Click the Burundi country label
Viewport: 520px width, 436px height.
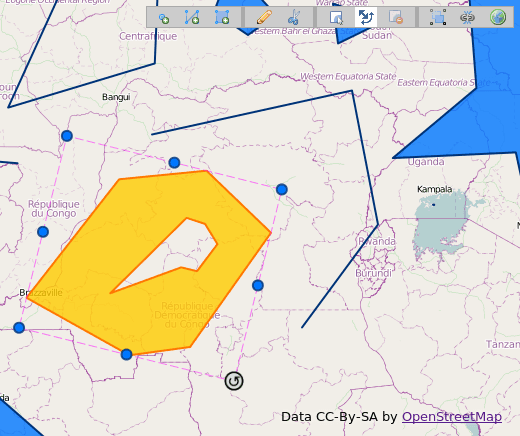pos(373,273)
